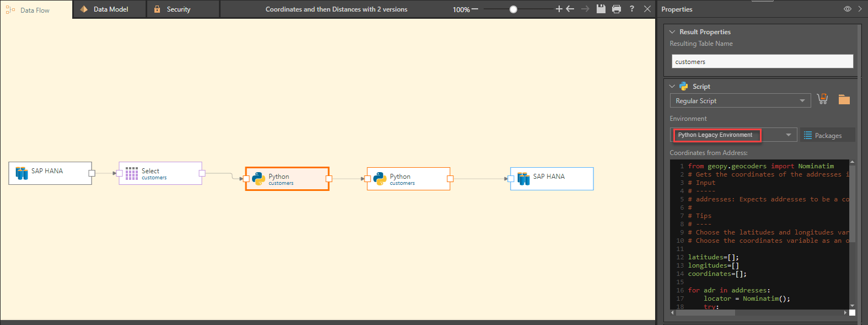Click the script editor scroll up arrow
This screenshot has width=868, height=325.
tap(852, 162)
